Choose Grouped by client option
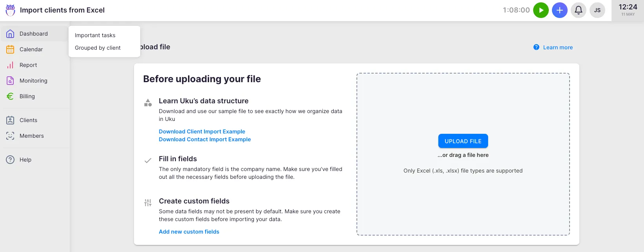The height and width of the screenshot is (252, 644). [98, 48]
